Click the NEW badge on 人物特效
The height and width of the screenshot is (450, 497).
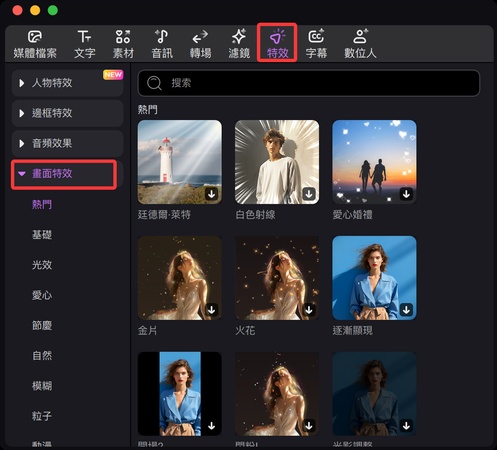pyautogui.click(x=113, y=75)
